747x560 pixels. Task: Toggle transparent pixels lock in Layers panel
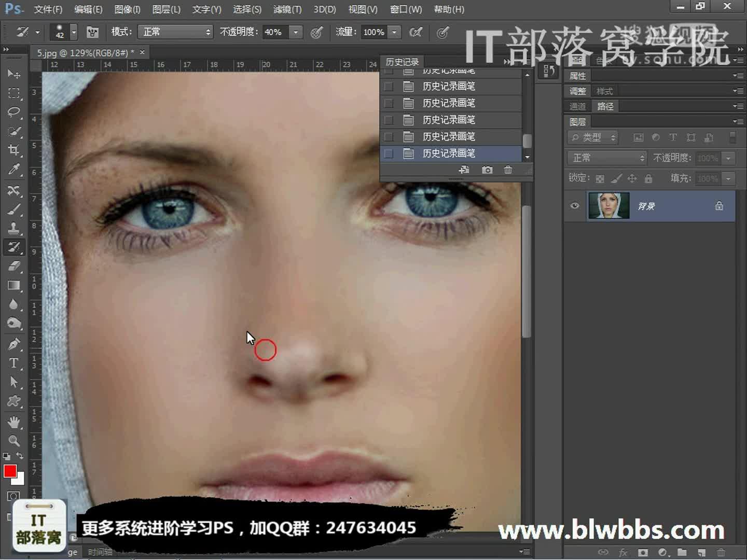600,178
